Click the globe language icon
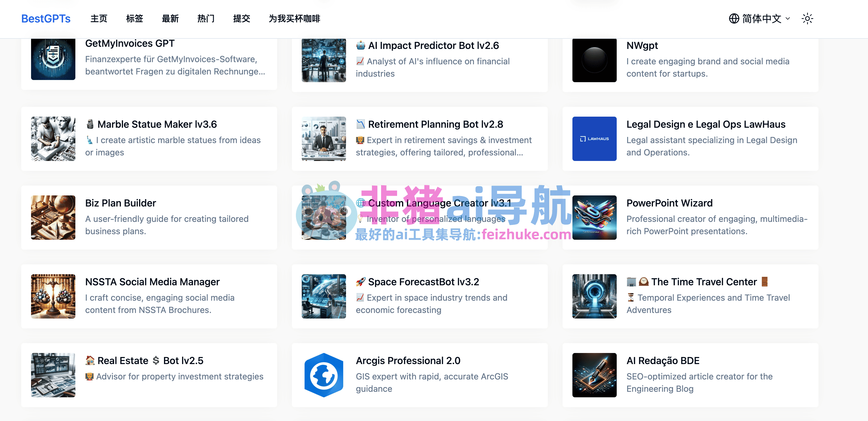Screen dimensions: 868x421 pos(734,18)
